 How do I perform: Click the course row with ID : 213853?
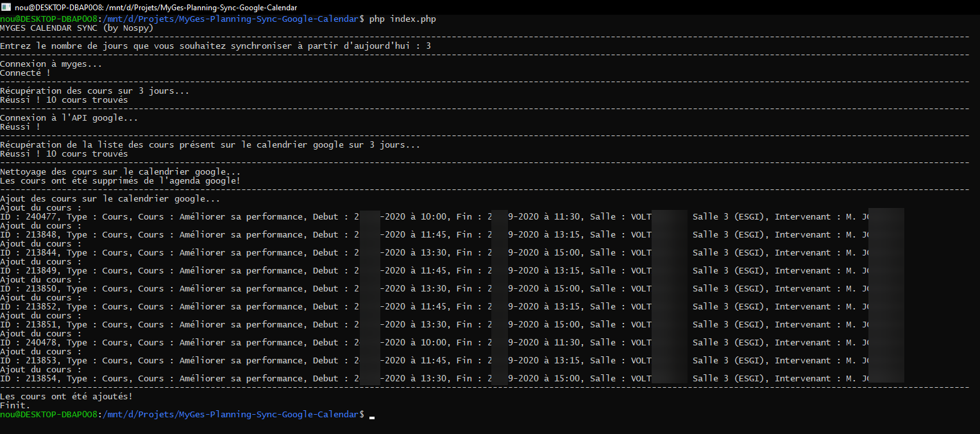[452, 361]
